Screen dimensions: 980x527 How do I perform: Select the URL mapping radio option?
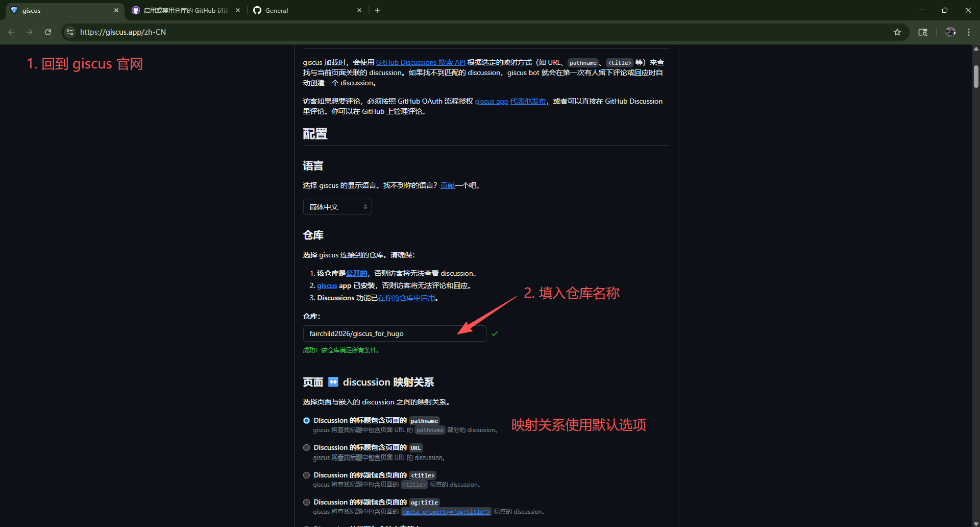(306, 448)
